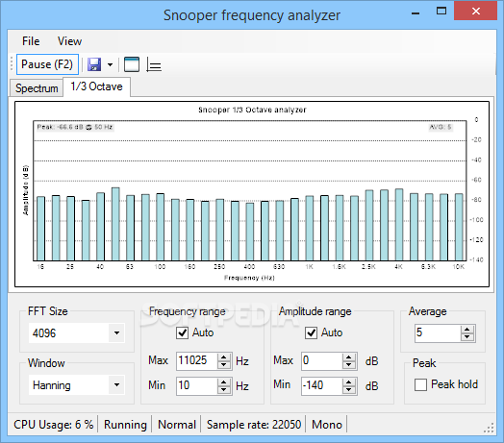Click the AVG: 5 label in chart

point(441,127)
